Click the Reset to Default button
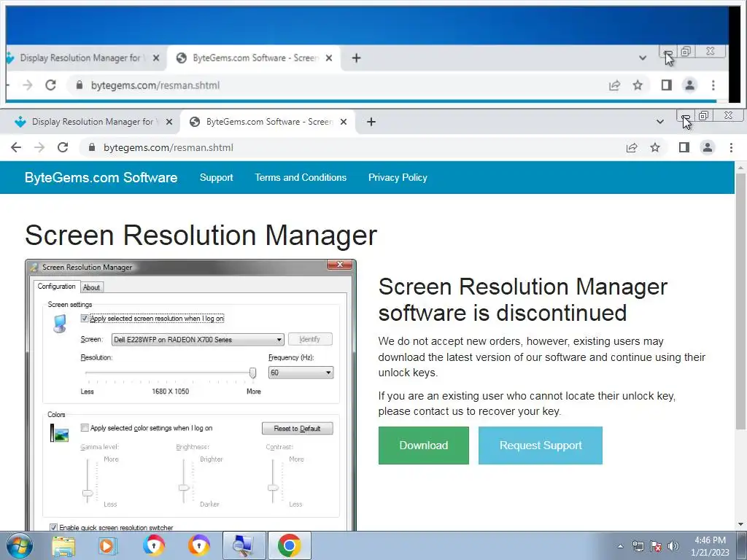 click(x=298, y=428)
